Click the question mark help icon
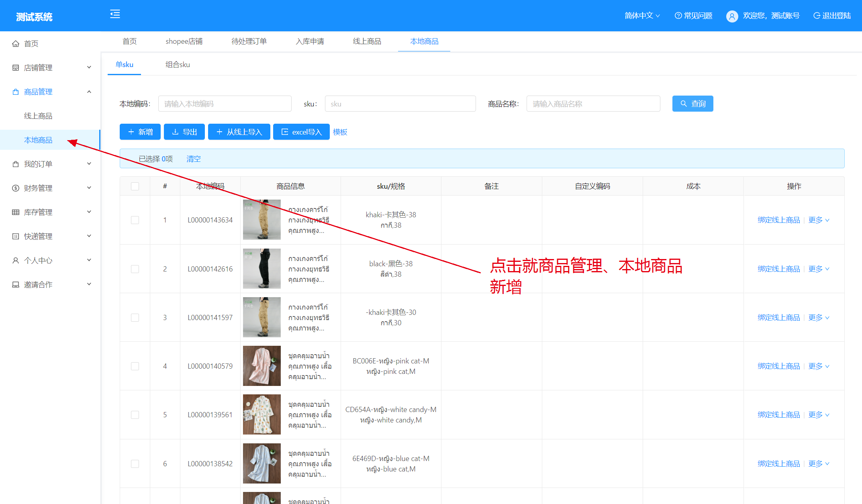The width and height of the screenshot is (862, 504). (x=678, y=16)
